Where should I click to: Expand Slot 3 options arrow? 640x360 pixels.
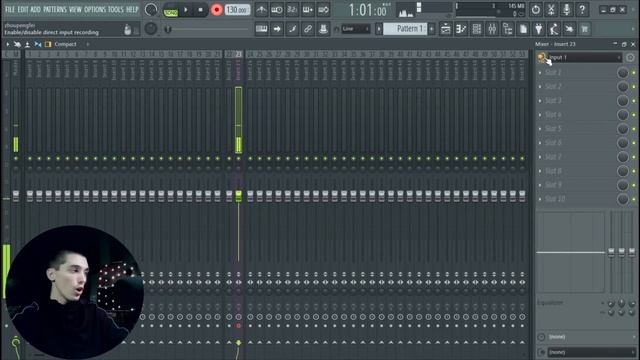(x=540, y=101)
